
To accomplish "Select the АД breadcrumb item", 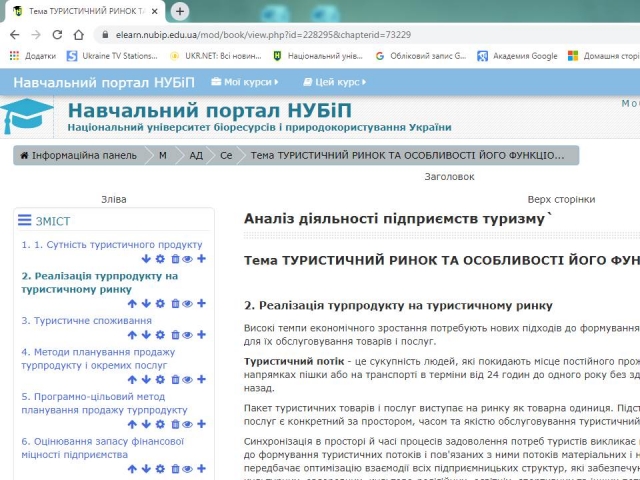I will [x=196, y=156].
